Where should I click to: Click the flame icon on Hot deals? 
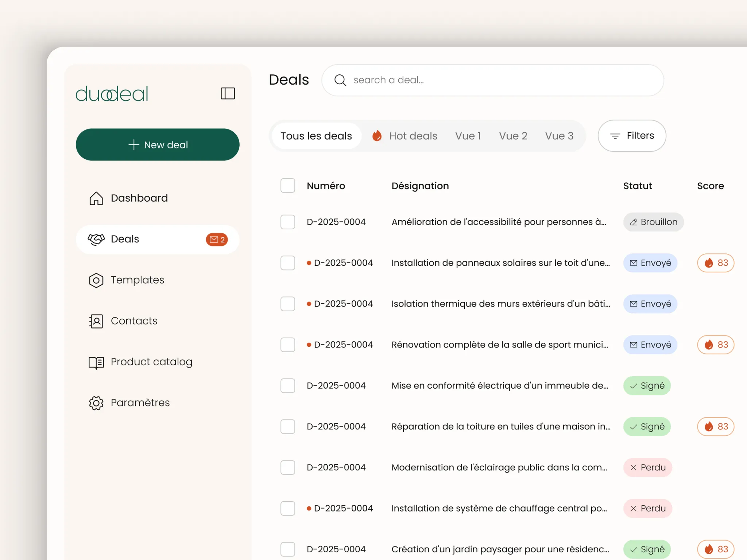point(377,136)
